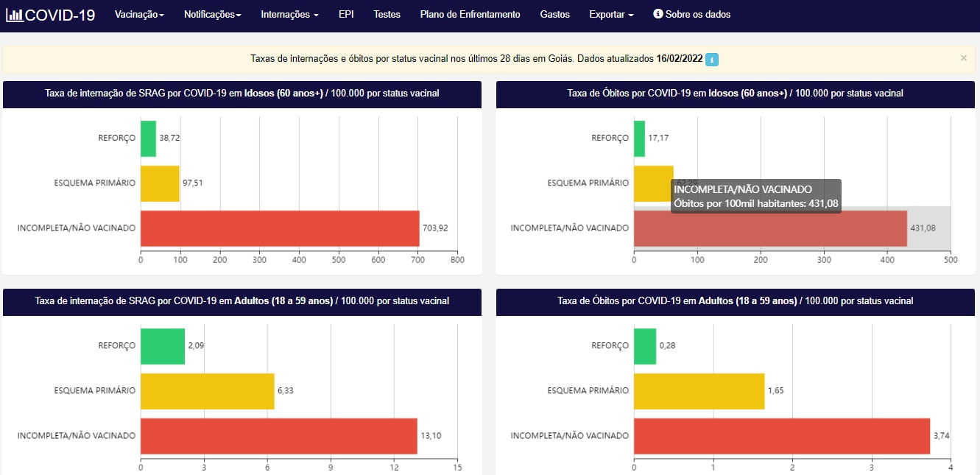Click the blue info icon beside the update date
Viewport: 980px width, 475px height.
tap(712, 60)
